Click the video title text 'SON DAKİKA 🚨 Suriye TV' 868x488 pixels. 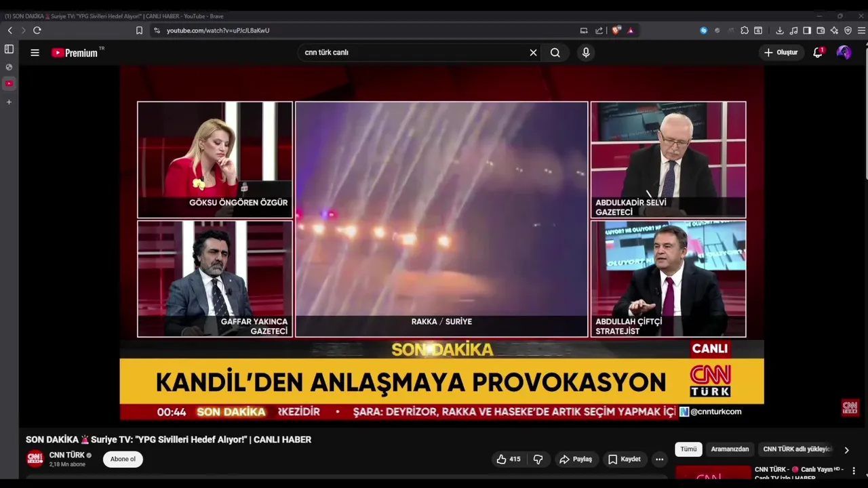pyautogui.click(x=168, y=440)
